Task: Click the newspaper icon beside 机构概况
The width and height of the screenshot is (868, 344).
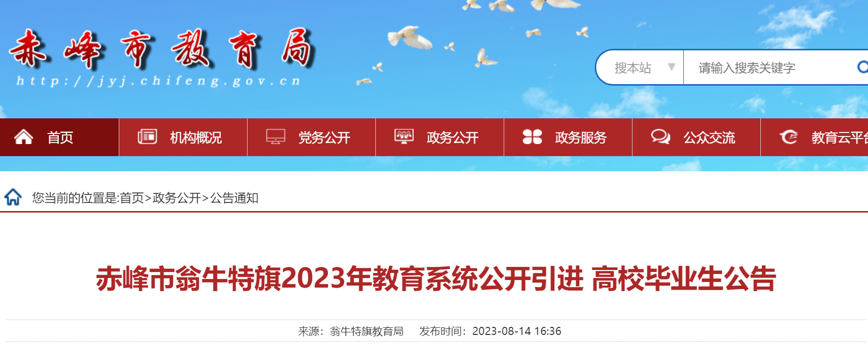Action: (x=147, y=136)
